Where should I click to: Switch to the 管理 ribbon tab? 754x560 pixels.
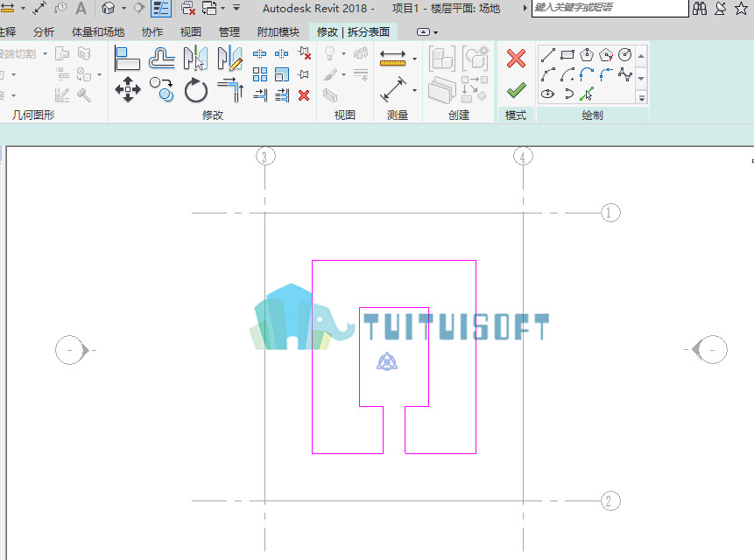(229, 32)
